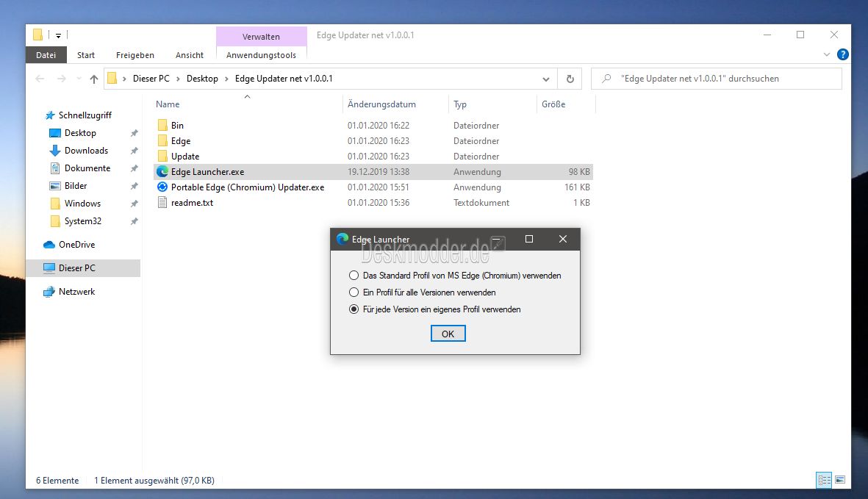Open Quick Access Toolbar customize dropdown
The height and width of the screenshot is (499, 868).
pos(58,35)
